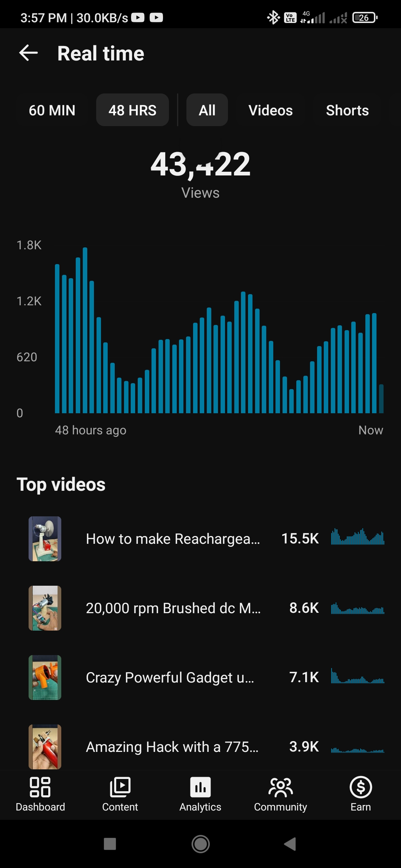Tap the Android home circle button
Image resolution: width=401 pixels, height=868 pixels.
pos(200,844)
